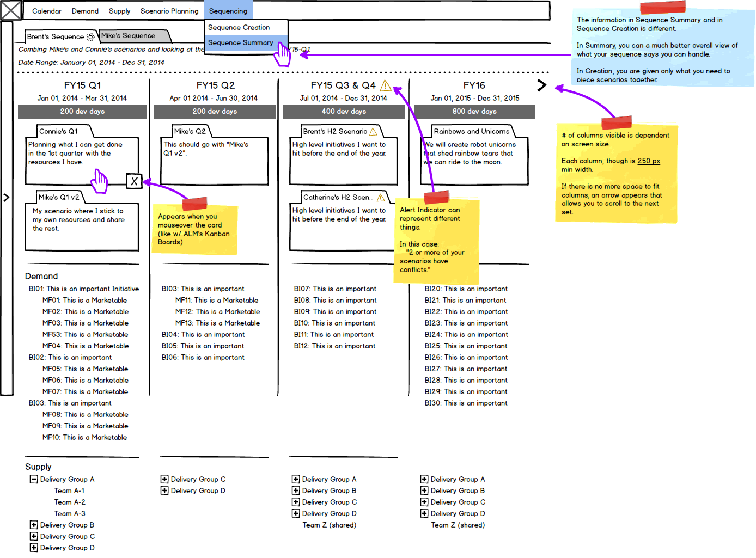Viewport: 756px width, 558px height.
Task: Open the Scenario Planning menu
Action: tap(169, 11)
